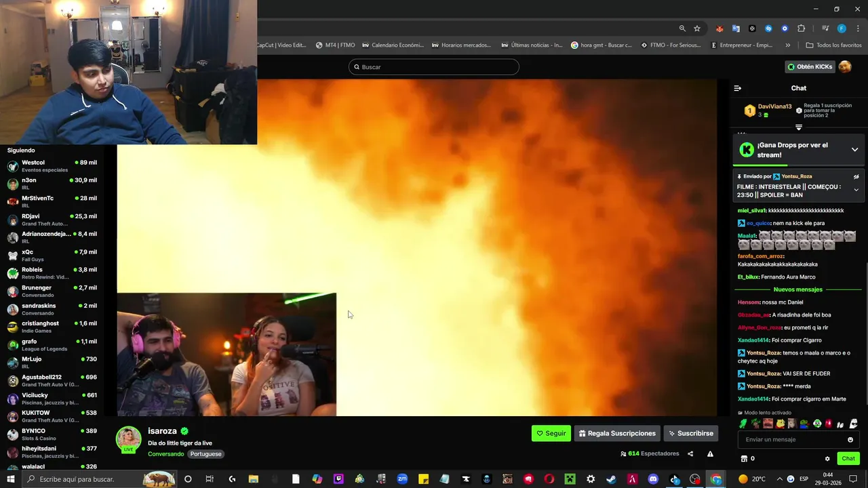Open the Shazam extension icon
Image resolution: width=868 pixels, height=488 pixels.
768,28
